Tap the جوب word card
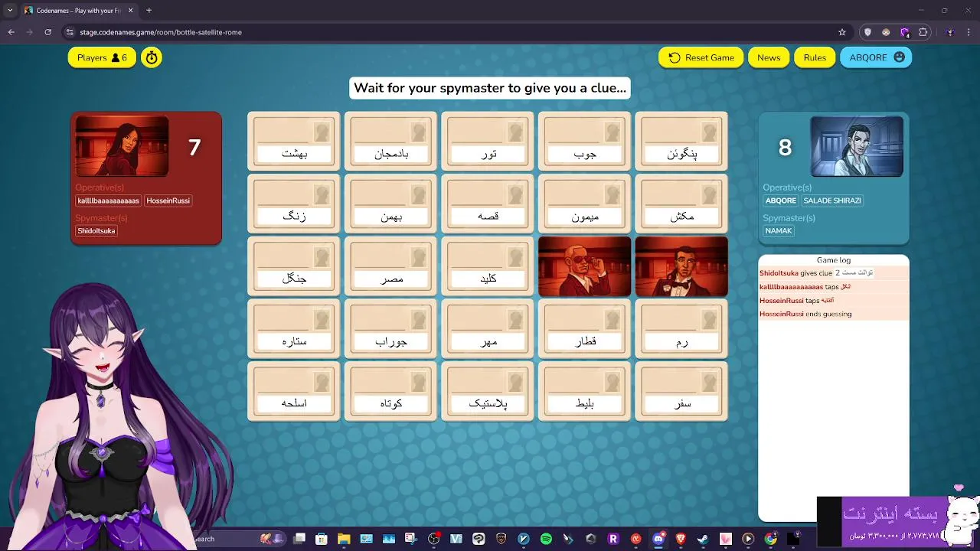This screenshot has width=980, height=551. point(585,142)
